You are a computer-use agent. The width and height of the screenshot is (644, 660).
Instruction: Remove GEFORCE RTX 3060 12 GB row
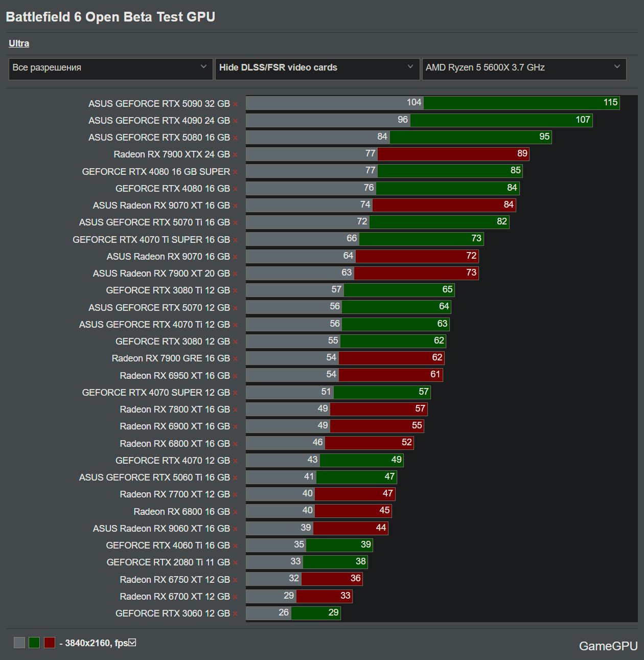(236, 614)
